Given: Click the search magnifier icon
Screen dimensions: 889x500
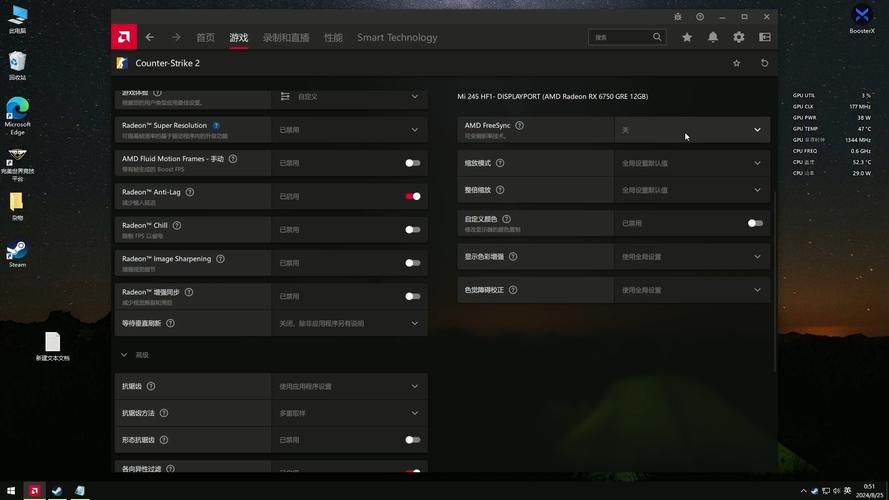Looking at the screenshot, I should point(657,37).
